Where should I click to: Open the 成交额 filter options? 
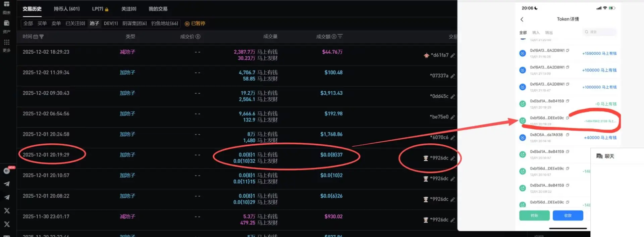tap(340, 36)
